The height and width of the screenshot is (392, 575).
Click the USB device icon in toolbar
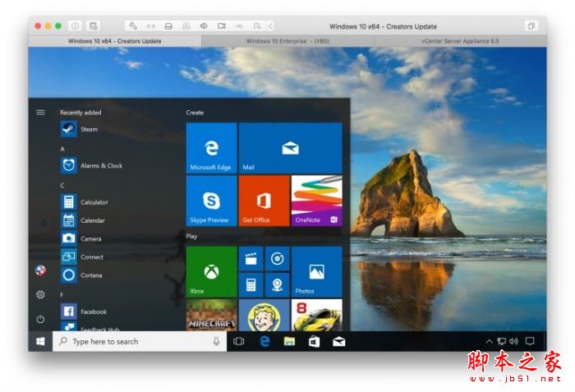point(239,26)
